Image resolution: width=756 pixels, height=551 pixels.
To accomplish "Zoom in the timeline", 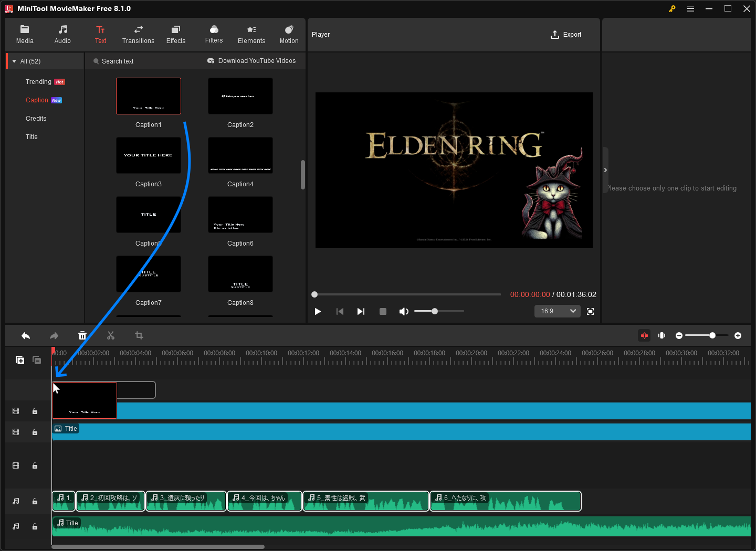I will (x=738, y=335).
